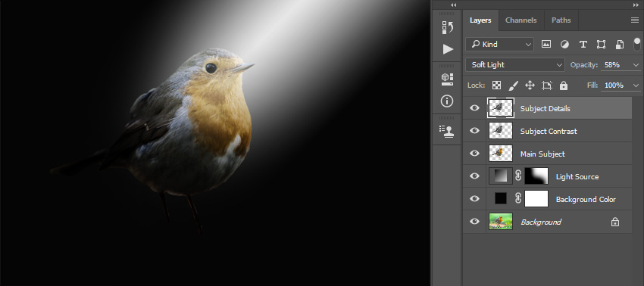644x286 pixels.
Task: Lock transparent pixels icon
Action: pos(496,85)
